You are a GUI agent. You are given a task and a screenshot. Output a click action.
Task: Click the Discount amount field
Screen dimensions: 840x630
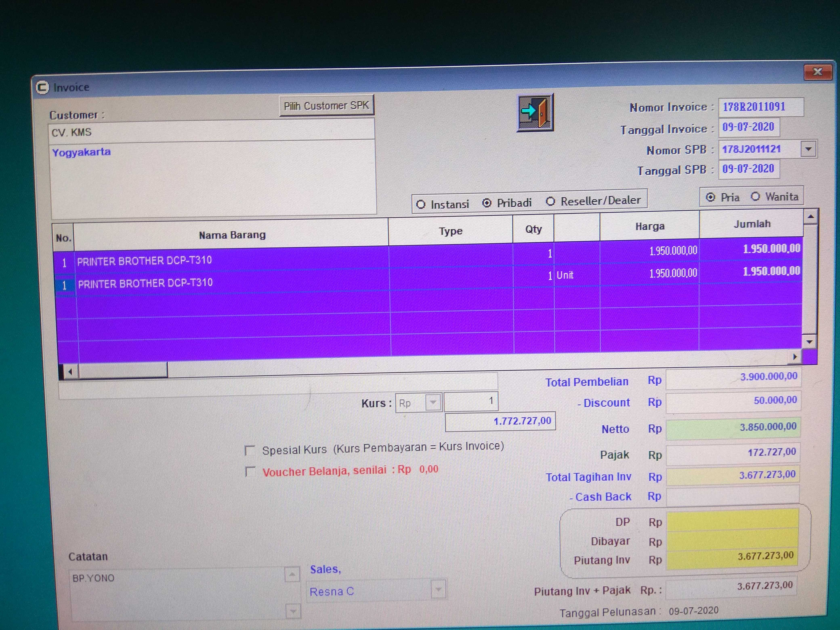click(733, 401)
